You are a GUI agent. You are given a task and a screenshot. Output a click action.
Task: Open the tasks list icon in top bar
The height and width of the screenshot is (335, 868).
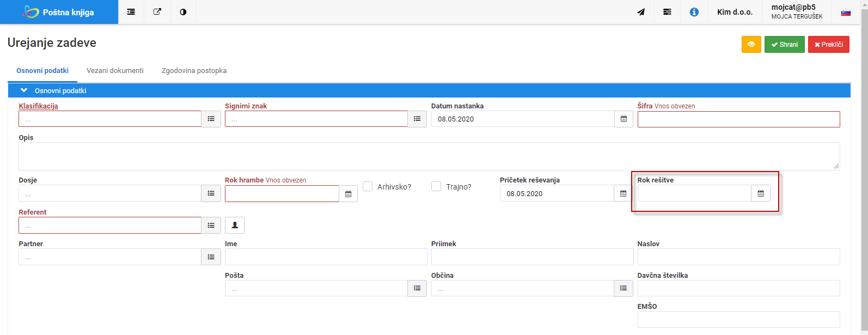[667, 12]
